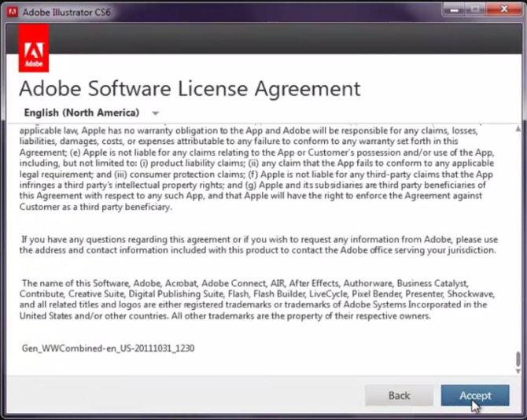This screenshot has height=420, width=527.
Task: Click the paragraph starting "If you have any questions"
Action: click(258, 245)
